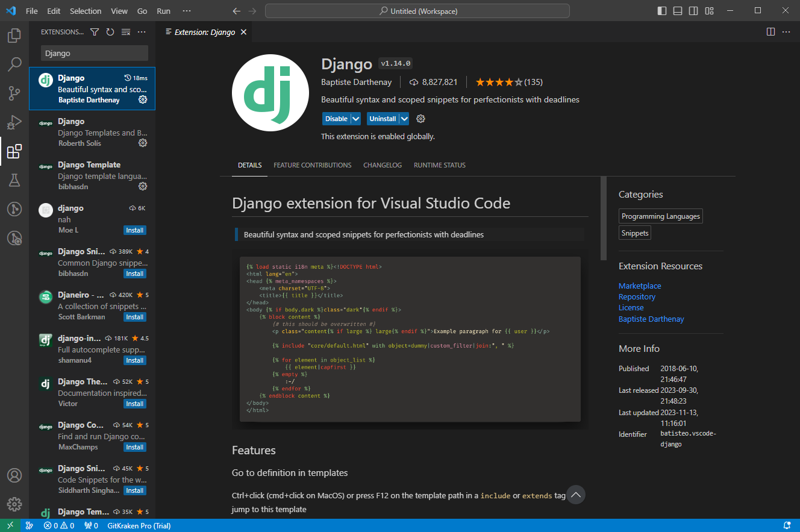Toggle the Panel layout button

678,11
